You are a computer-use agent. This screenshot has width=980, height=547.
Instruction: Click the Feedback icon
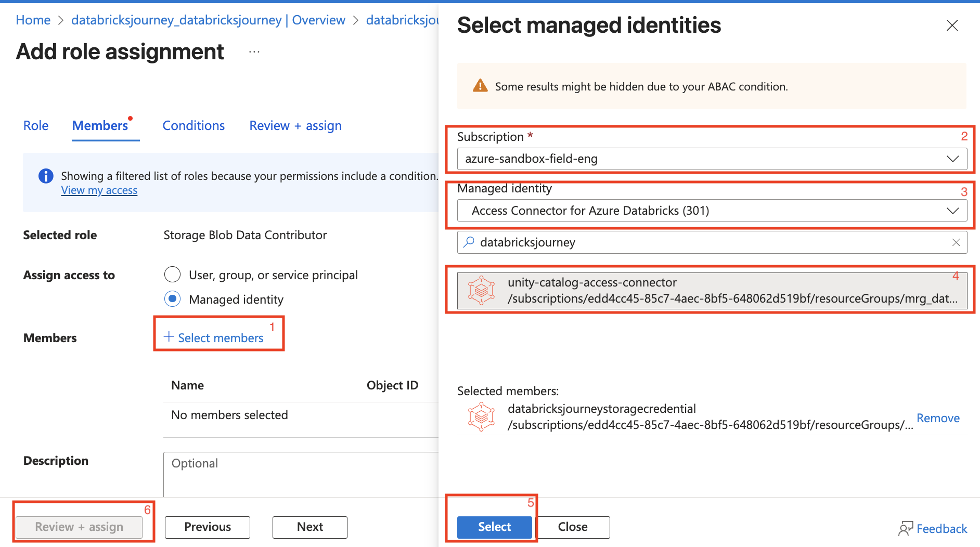(x=906, y=529)
